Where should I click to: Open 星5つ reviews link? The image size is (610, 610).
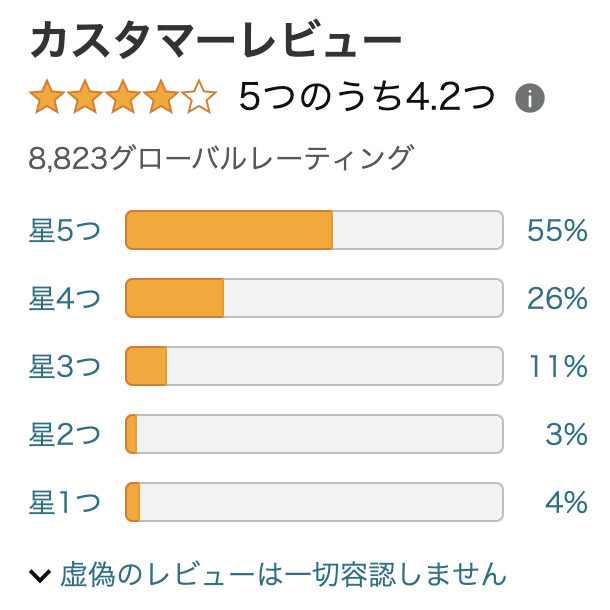(x=65, y=230)
